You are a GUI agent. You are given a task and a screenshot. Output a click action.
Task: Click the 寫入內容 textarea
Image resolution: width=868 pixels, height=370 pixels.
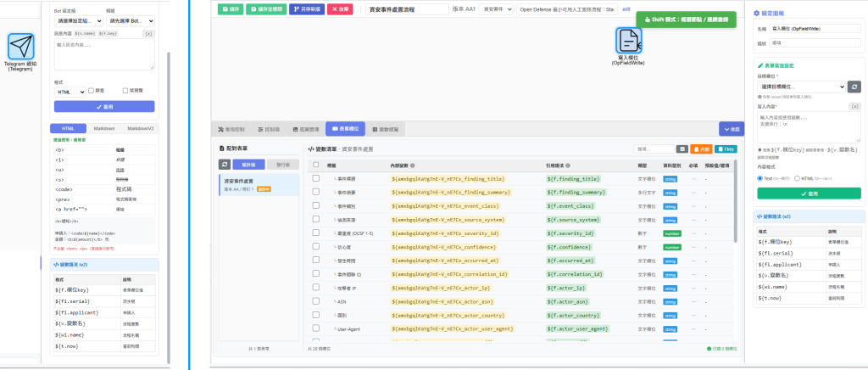click(x=809, y=127)
